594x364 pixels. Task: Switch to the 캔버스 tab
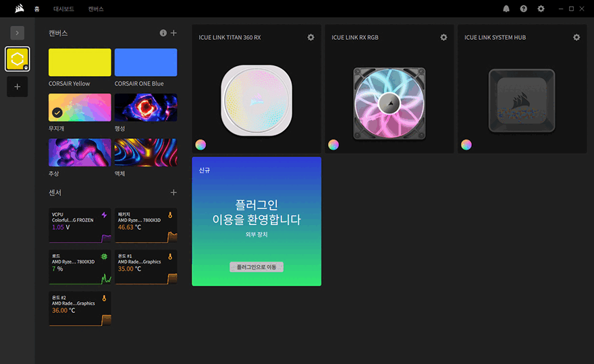pyautogui.click(x=96, y=9)
